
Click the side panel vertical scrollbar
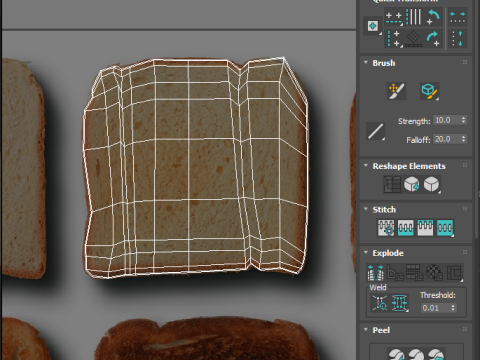click(477, 120)
